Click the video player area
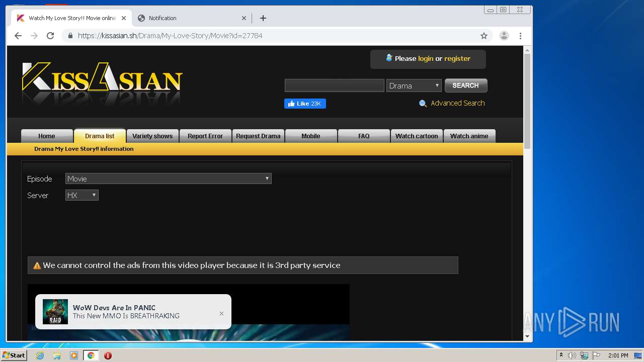This screenshot has width=644, height=362. click(x=189, y=312)
